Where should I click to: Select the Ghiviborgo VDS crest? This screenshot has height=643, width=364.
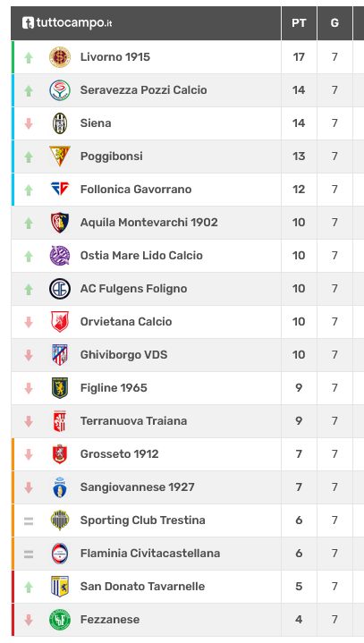(x=60, y=355)
